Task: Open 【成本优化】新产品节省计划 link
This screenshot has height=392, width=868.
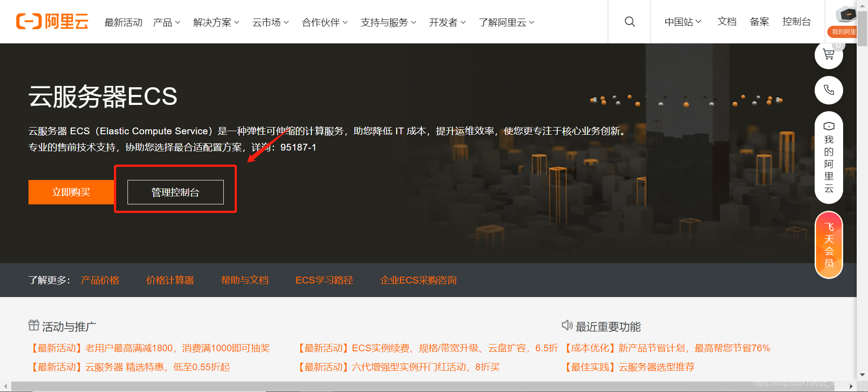Action: [666, 348]
